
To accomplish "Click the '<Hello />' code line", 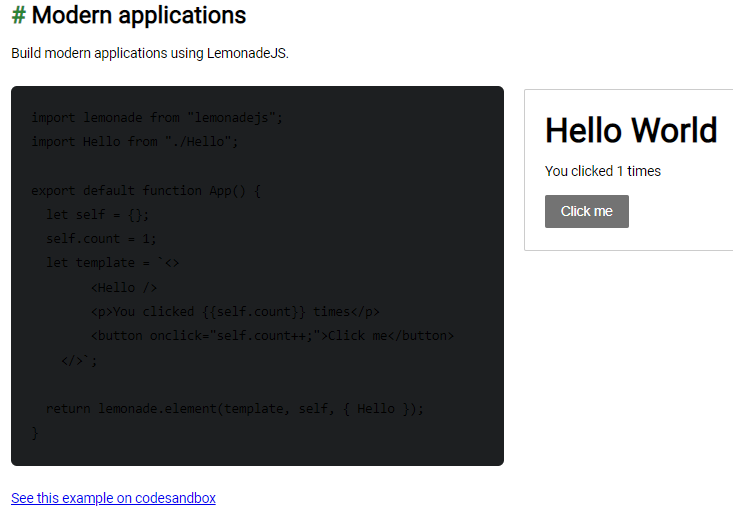I will tap(124, 288).
